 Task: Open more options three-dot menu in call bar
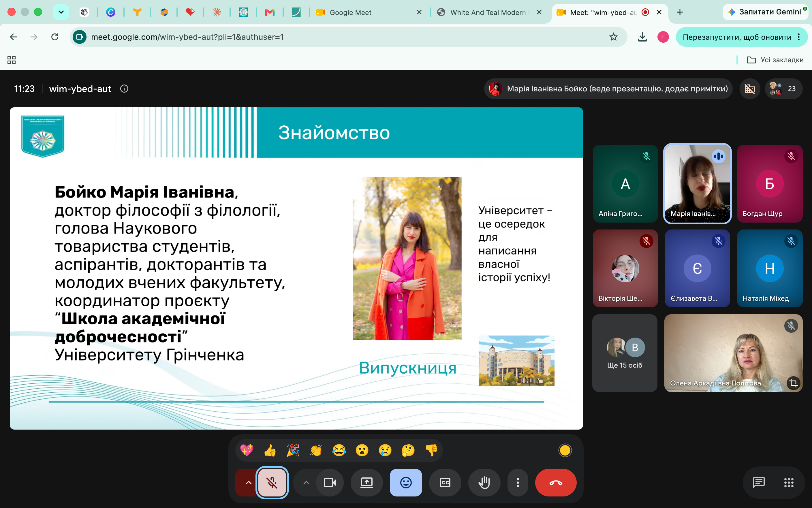coord(518,482)
